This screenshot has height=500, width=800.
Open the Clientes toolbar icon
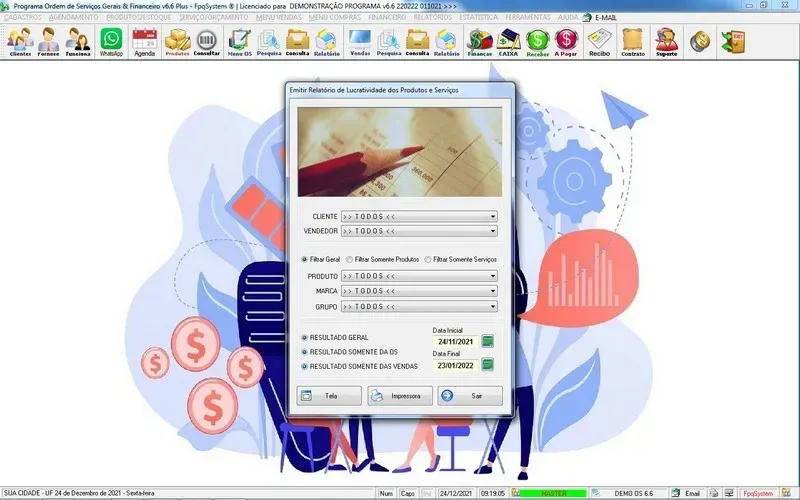click(20, 41)
